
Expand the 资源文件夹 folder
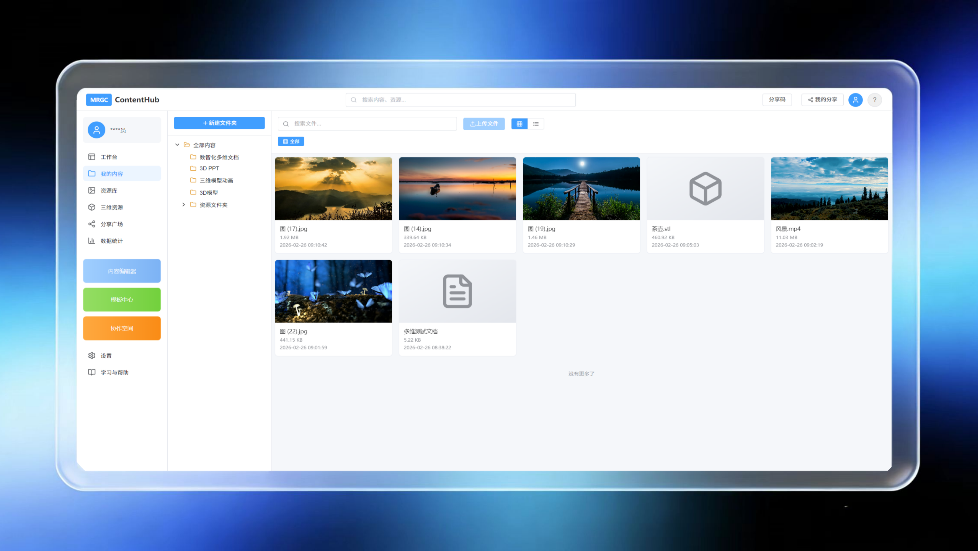coord(184,205)
